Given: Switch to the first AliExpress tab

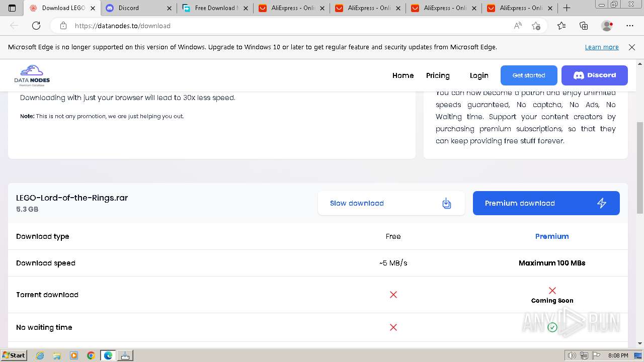Looking at the screenshot, I should pos(291,8).
